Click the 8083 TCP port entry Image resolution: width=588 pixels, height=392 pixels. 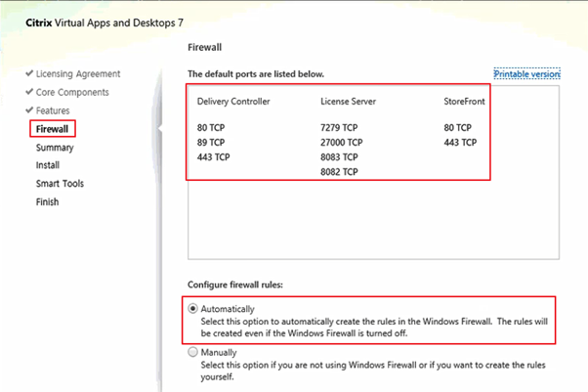pyautogui.click(x=339, y=157)
